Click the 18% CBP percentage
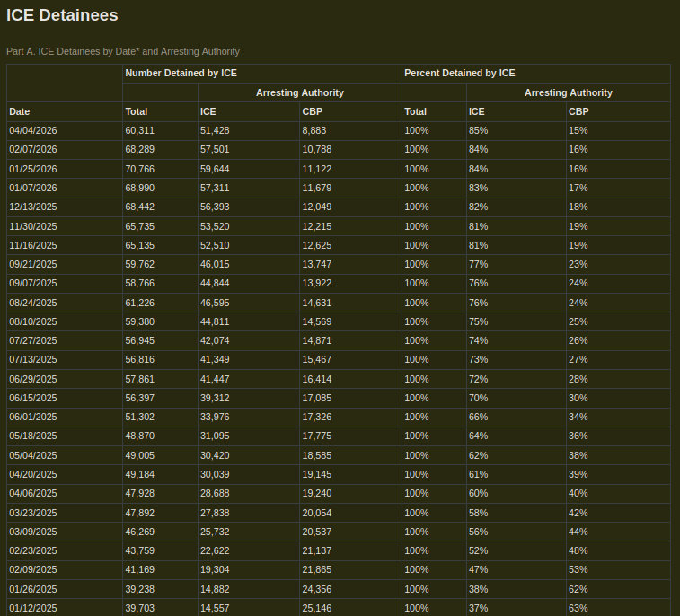680x616 pixels. (578, 207)
